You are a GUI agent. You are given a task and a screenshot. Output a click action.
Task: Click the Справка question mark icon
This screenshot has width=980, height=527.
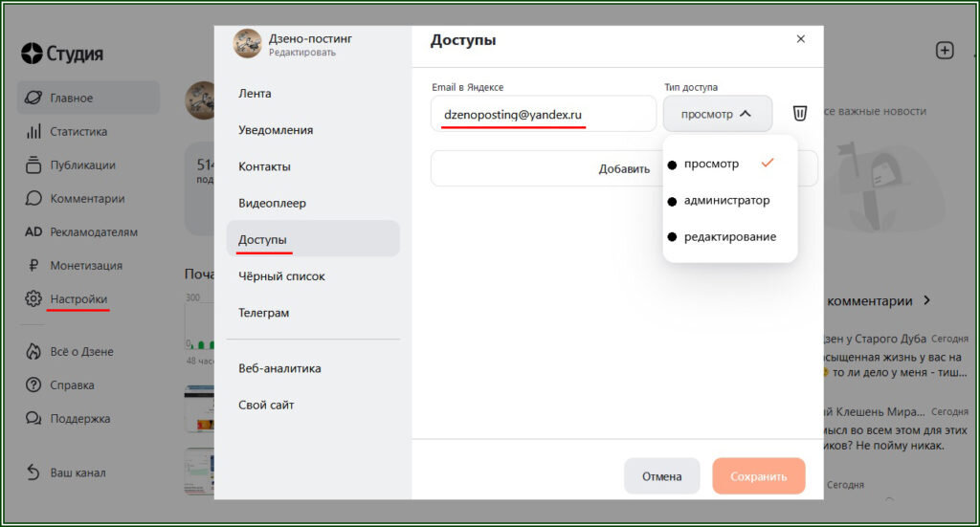point(33,384)
